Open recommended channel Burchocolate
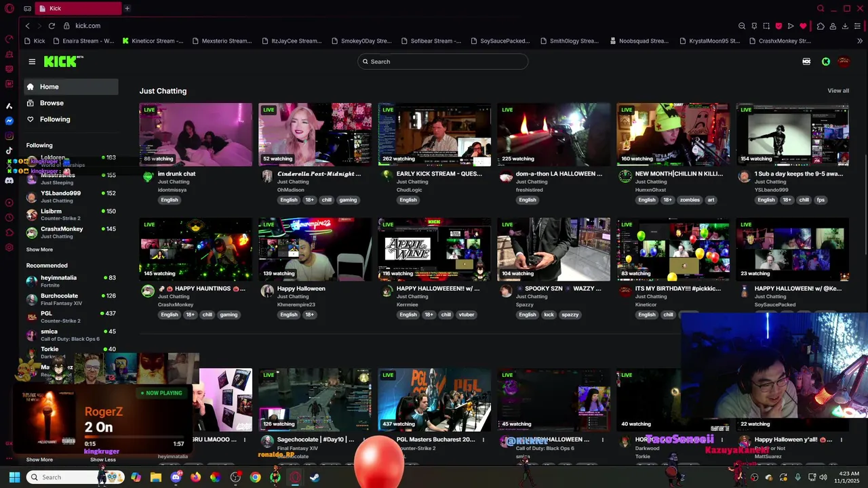 point(71,299)
